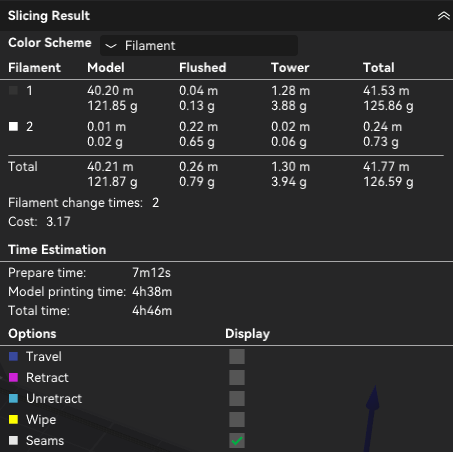Enable the Wipe display checkbox
Viewport: 453px width, 452px height.
(x=237, y=420)
